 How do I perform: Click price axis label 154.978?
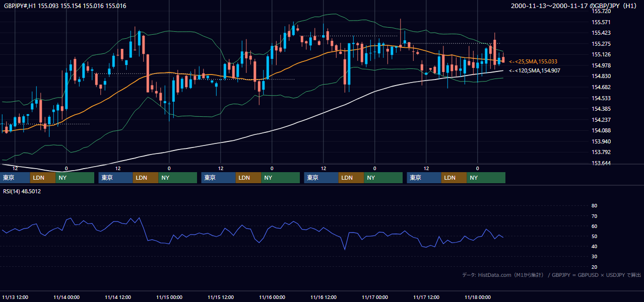[601, 65]
